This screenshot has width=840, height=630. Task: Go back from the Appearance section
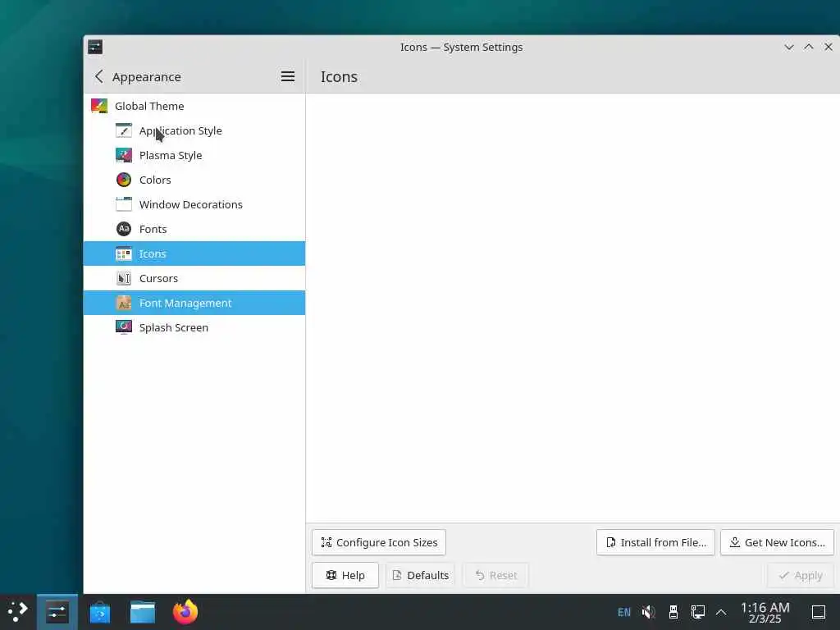point(99,76)
